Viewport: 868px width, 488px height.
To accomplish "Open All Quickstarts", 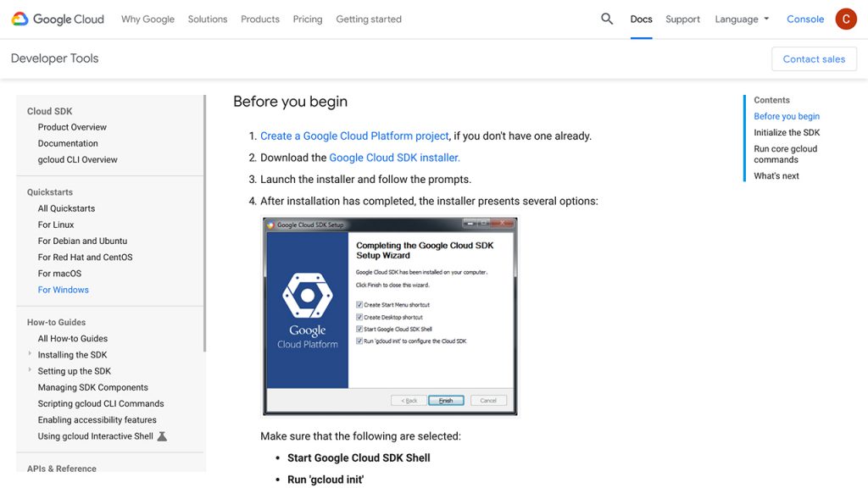I will click(x=66, y=208).
